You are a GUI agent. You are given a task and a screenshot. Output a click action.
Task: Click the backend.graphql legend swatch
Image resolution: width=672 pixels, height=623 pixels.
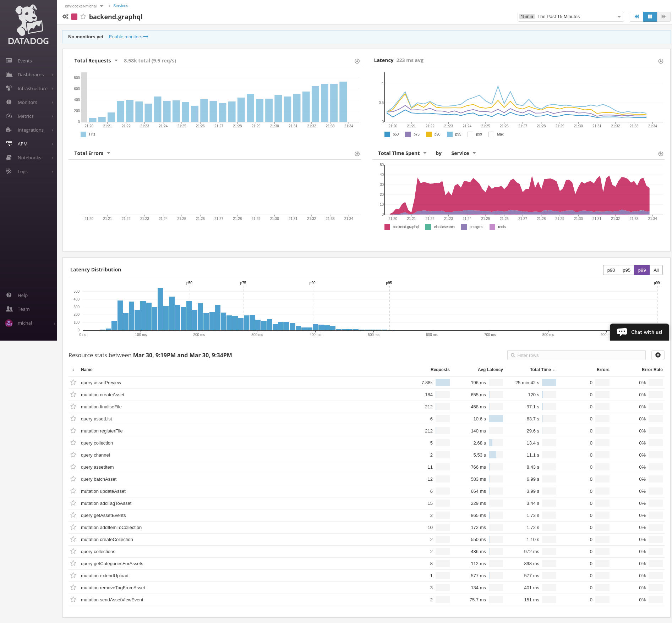[387, 227]
